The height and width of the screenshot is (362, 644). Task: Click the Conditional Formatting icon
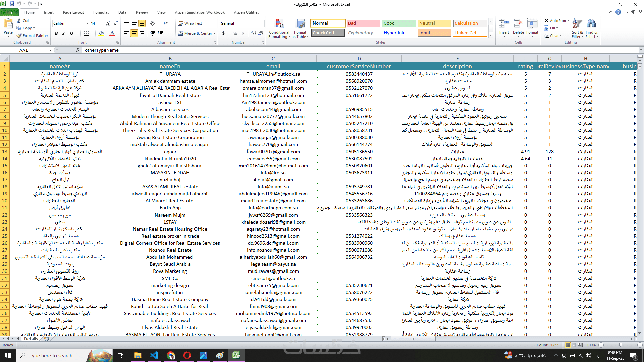[279, 24]
